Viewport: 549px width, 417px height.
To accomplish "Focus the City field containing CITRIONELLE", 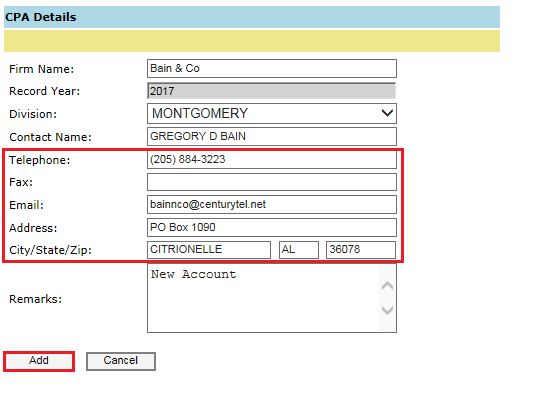I will click(x=209, y=250).
